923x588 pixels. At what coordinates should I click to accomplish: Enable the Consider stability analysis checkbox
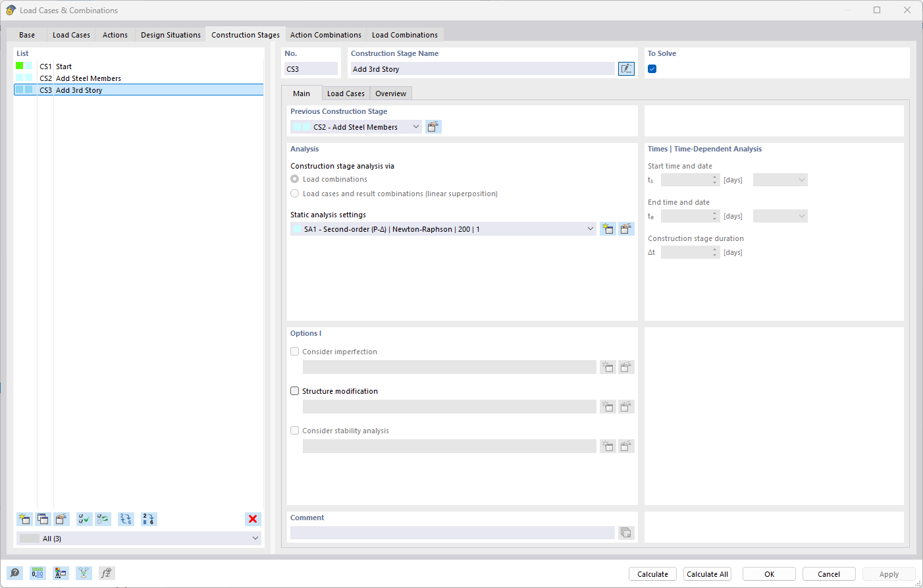pyautogui.click(x=295, y=431)
